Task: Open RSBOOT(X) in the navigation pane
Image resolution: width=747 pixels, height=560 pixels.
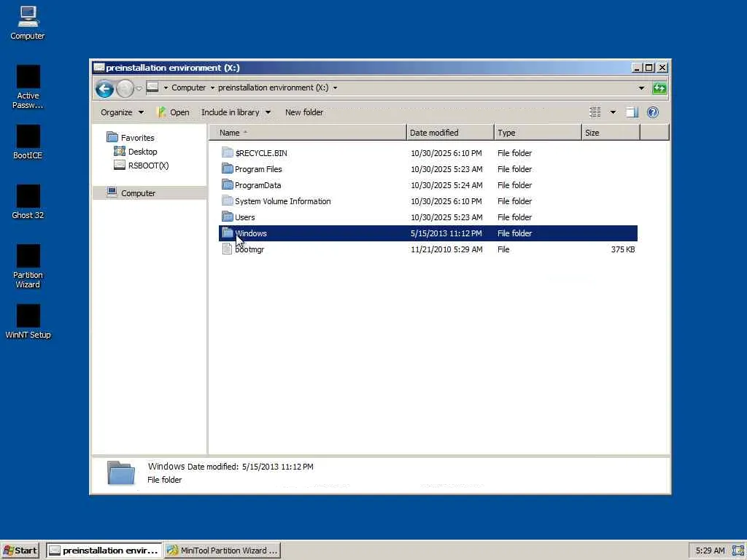Action: (x=148, y=166)
